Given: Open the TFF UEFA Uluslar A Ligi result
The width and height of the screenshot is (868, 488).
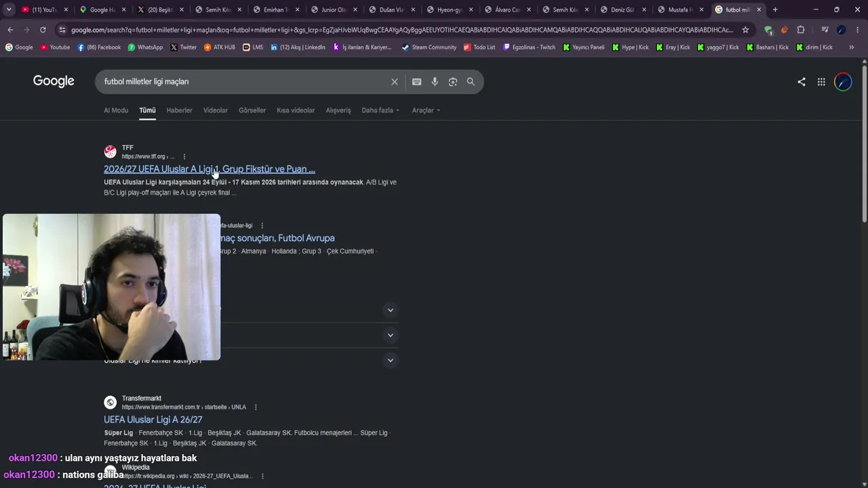Looking at the screenshot, I should (210, 169).
